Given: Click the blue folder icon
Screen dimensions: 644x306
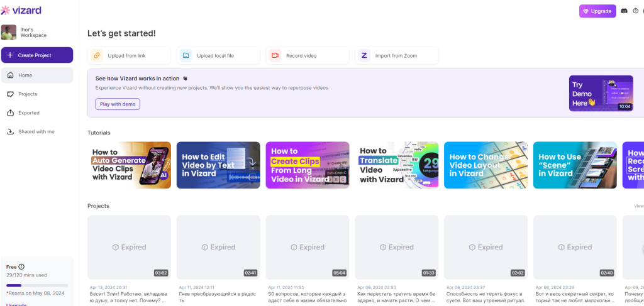Looking at the screenshot, I should click(x=186, y=55).
